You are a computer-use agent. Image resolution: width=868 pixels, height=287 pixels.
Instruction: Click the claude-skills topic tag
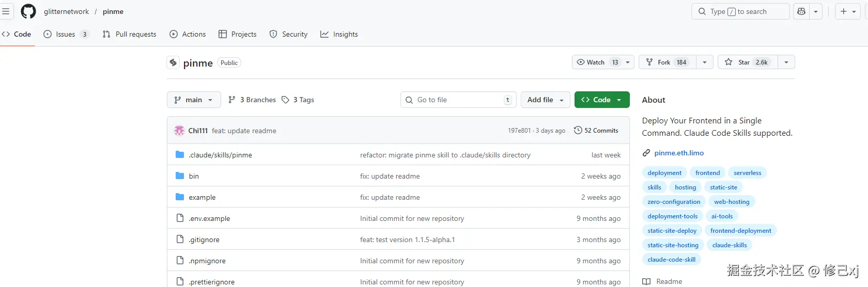point(730,245)
